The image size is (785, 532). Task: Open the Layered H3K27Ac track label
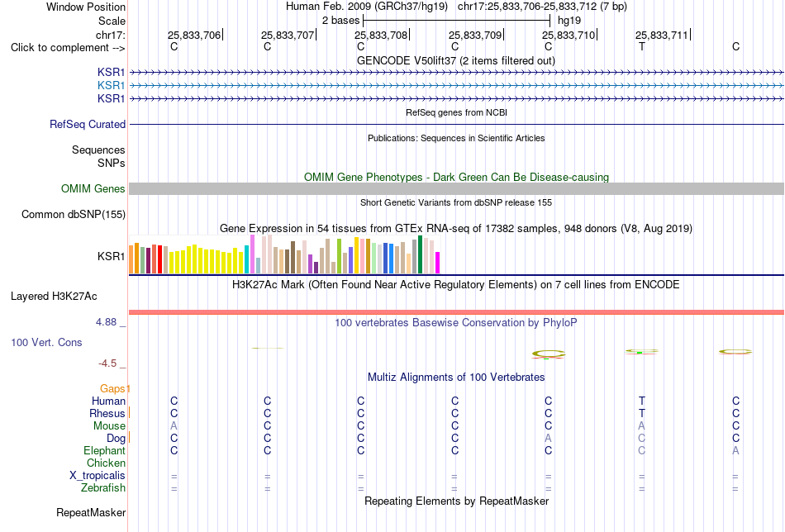54,297
